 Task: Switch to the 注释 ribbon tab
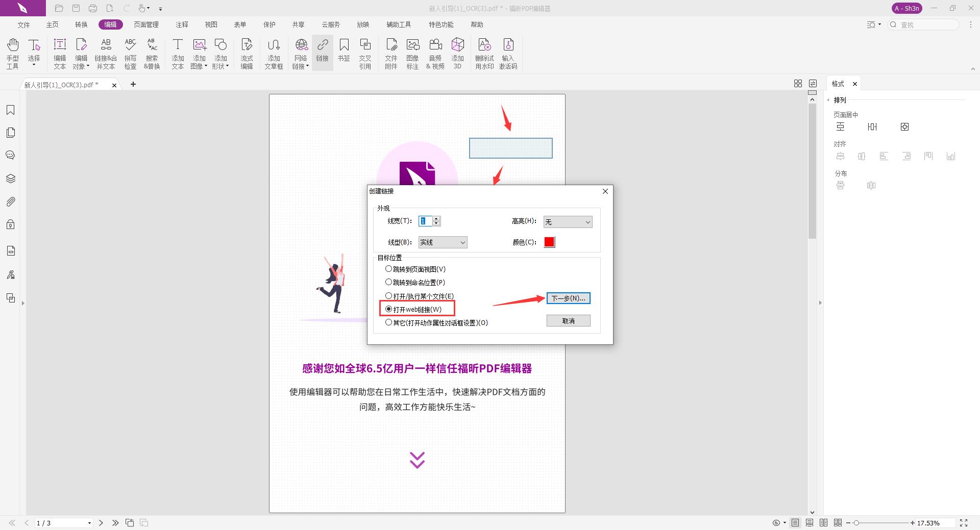tap(181, 24)
